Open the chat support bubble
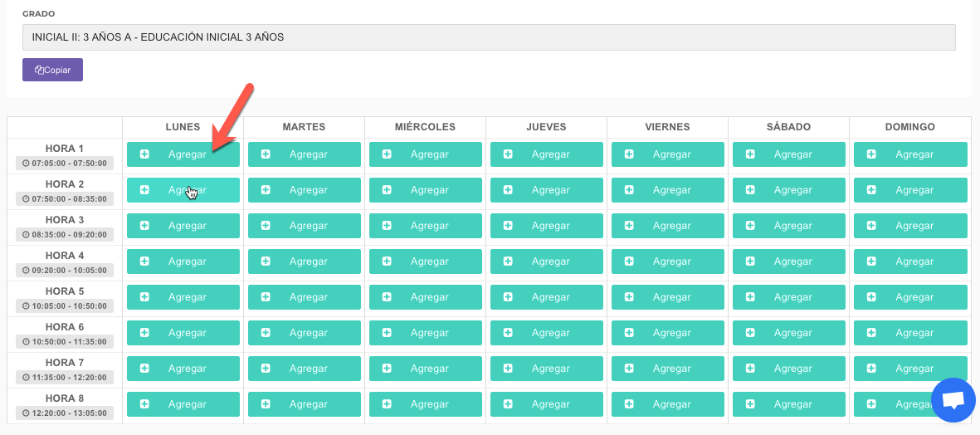The height and width of the screenshot is (435, 980). 953,401
